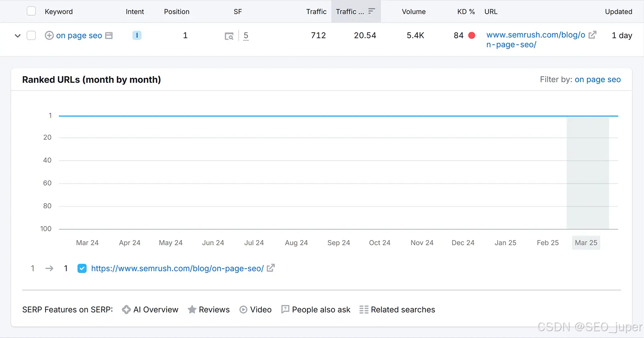644x338 pixels.
Task: Open the SERP features icon in SF column
Action: coord(229,36)
